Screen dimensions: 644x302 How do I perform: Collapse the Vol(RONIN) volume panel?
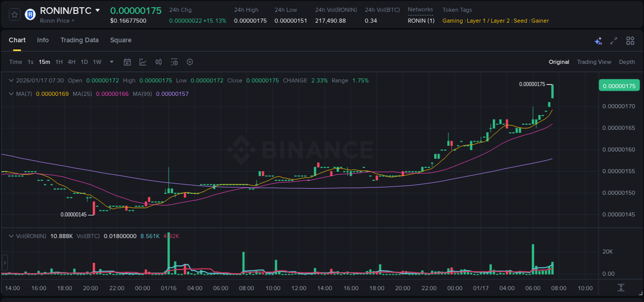(x=11, y=236)
